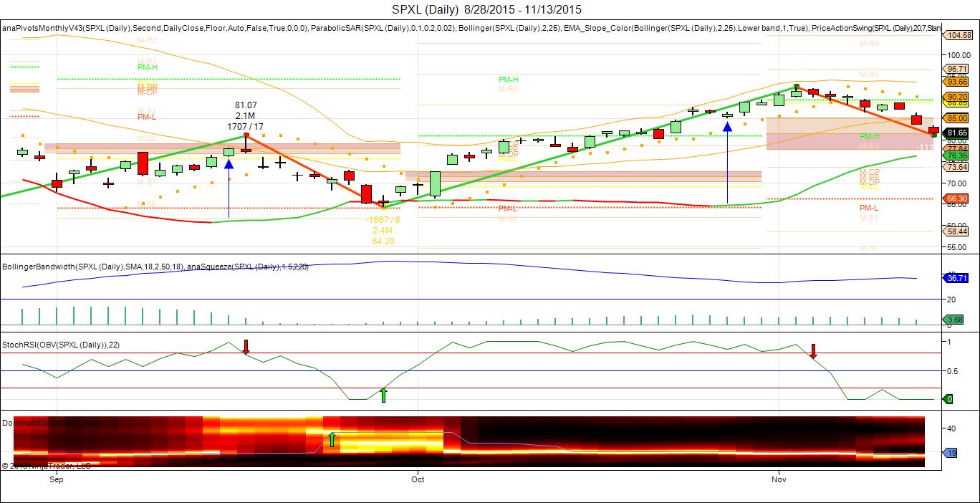Click the Nov date label on time axis

tap(779, 479)
